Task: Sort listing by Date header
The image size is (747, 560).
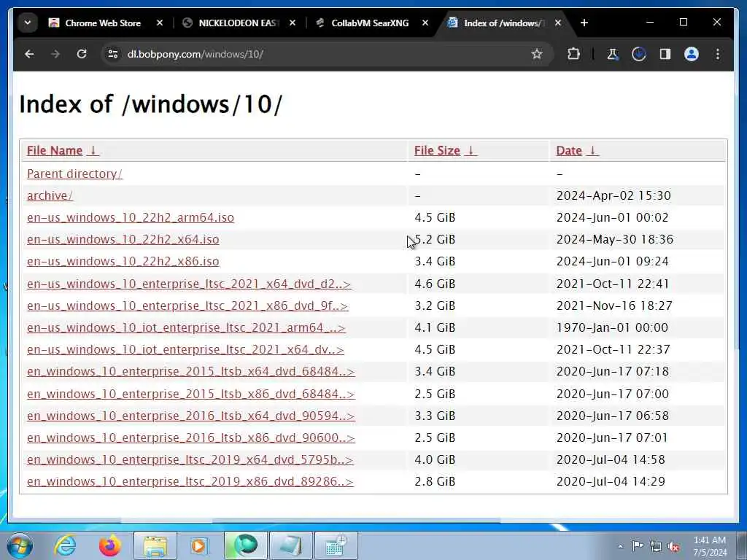Action: pos(569,150)
